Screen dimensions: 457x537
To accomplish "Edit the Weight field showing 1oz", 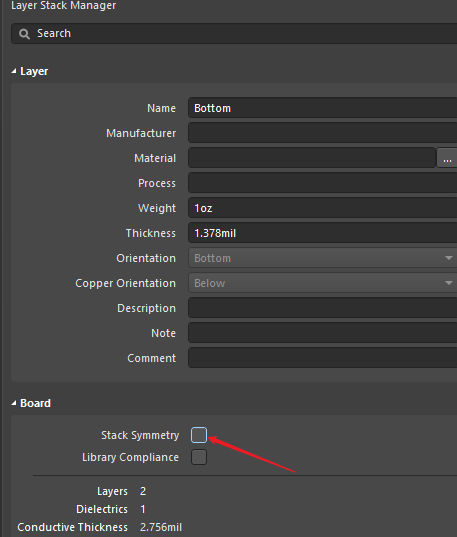I will tap(322, 208).
